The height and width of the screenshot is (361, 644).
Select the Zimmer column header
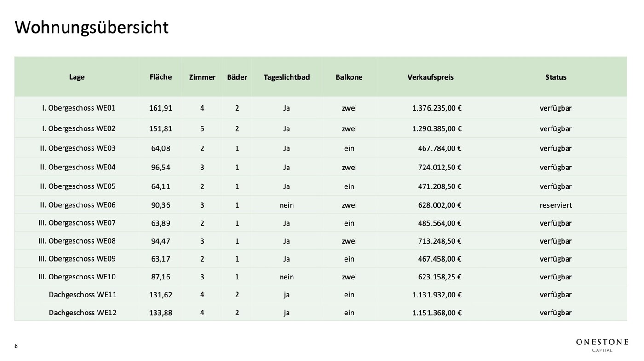coord(202,77)
